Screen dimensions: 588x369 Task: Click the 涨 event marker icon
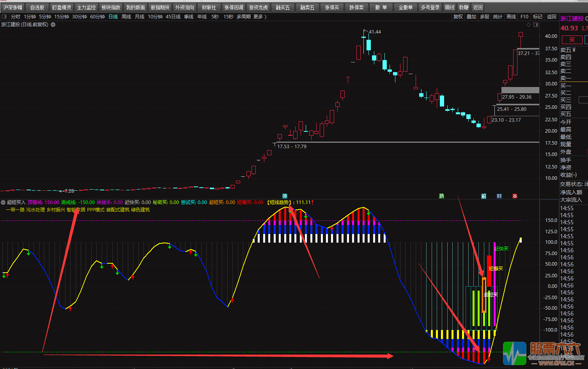(x=515, y=196)
